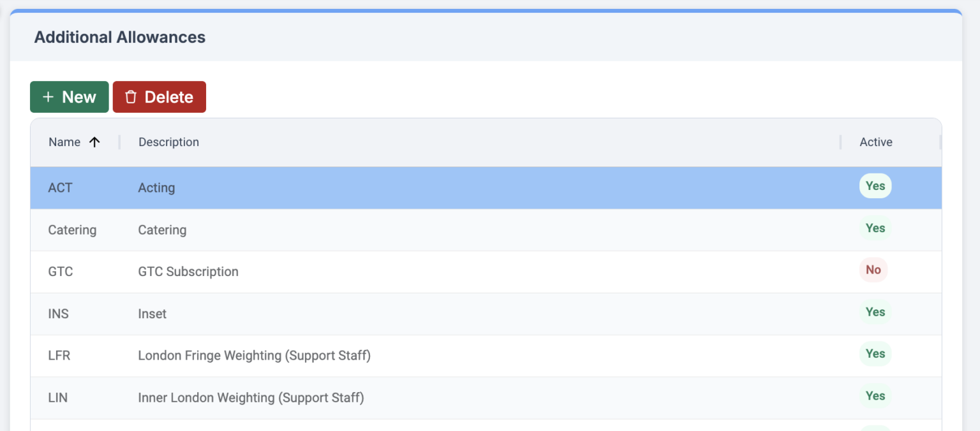Click the Name sort ascending arrow
This screenshot has width=980, height=431.
coord(94,142)
